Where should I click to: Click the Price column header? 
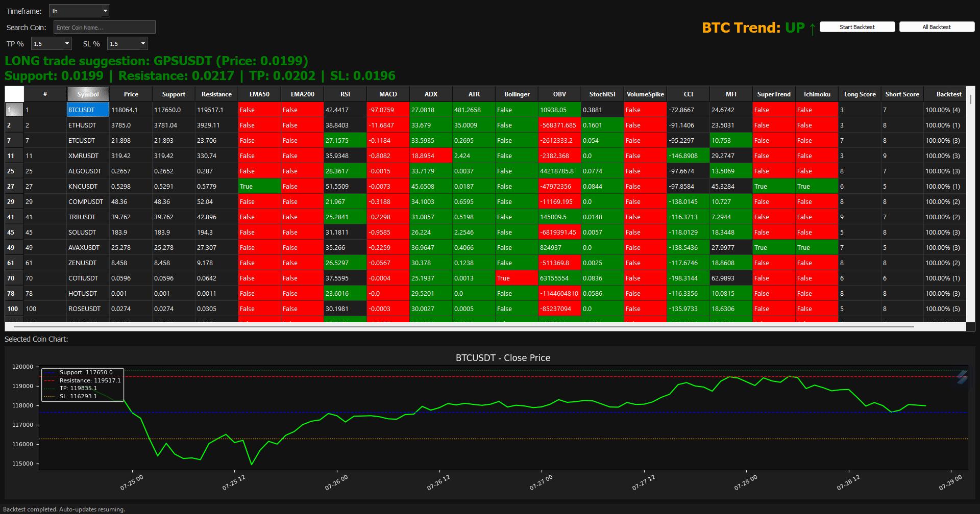click(131, 94)
